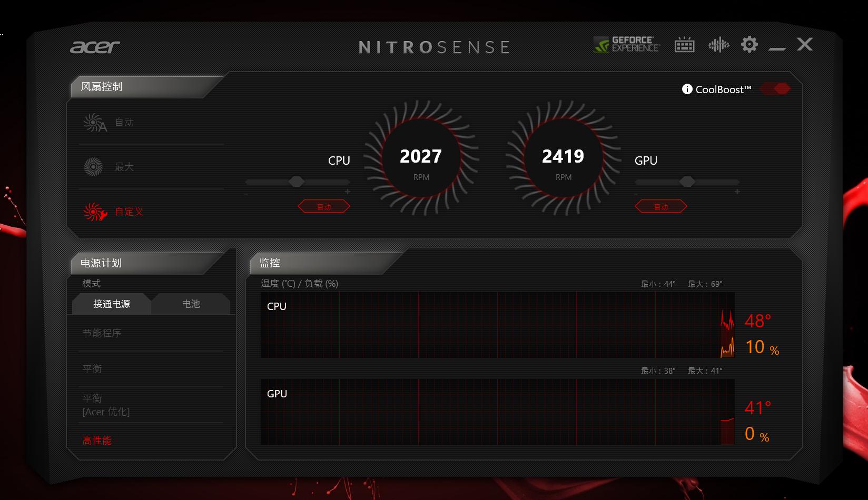Click the Max fan mode icon
868x500 pixels.
pyautogui.click(x=93, y=167)
